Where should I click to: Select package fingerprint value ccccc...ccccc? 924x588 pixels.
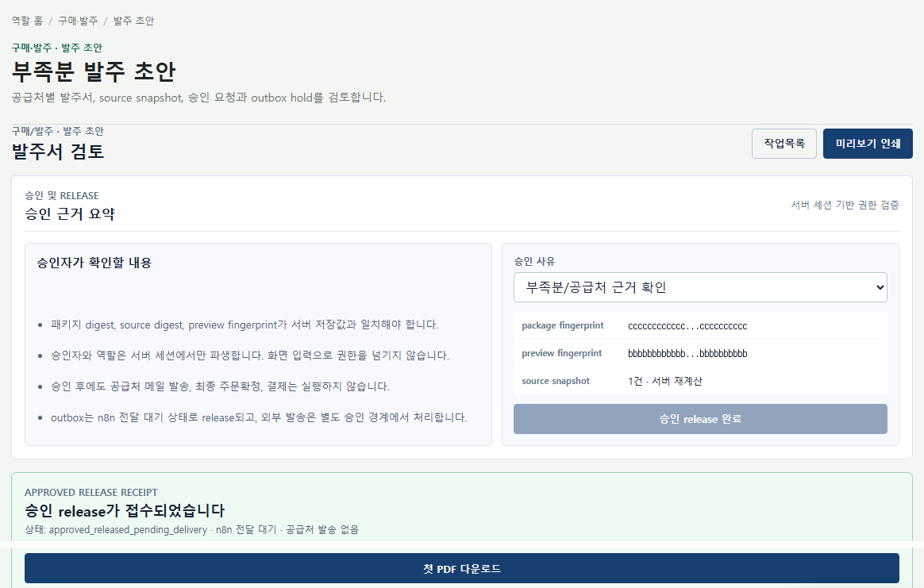[x=687, y=326]
